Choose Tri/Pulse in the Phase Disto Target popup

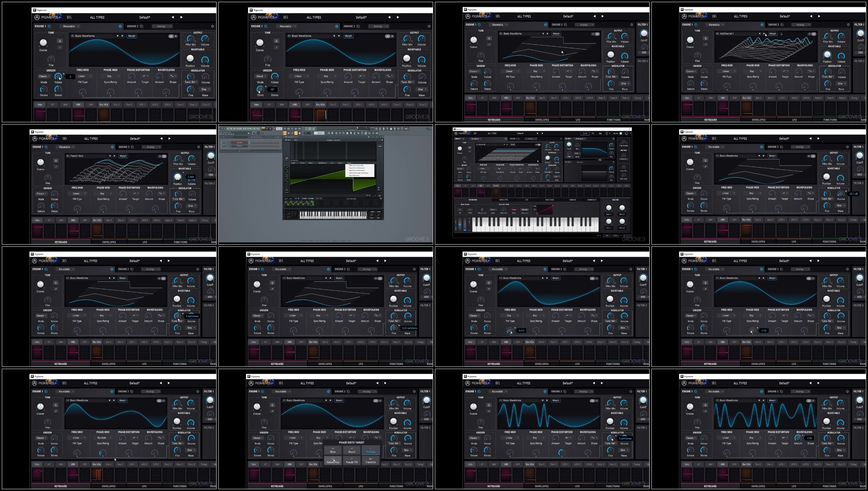370,450
